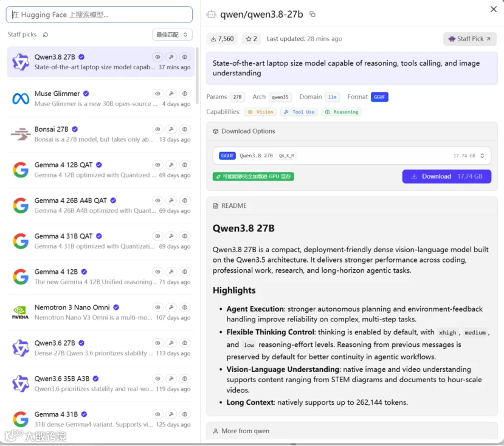Click the Gemma 4 31B reasoning icon
The height and width of the screenshot is (446, 504).
[x=185, y=414]
